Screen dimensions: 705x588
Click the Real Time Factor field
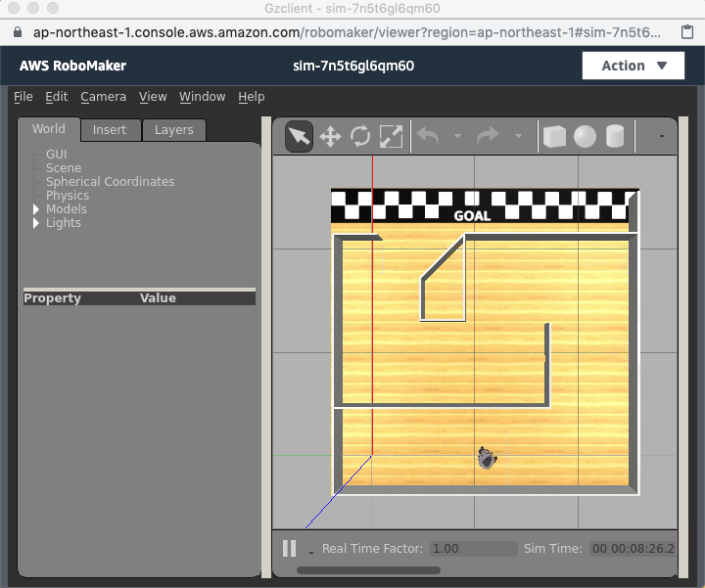click(474, 549)
